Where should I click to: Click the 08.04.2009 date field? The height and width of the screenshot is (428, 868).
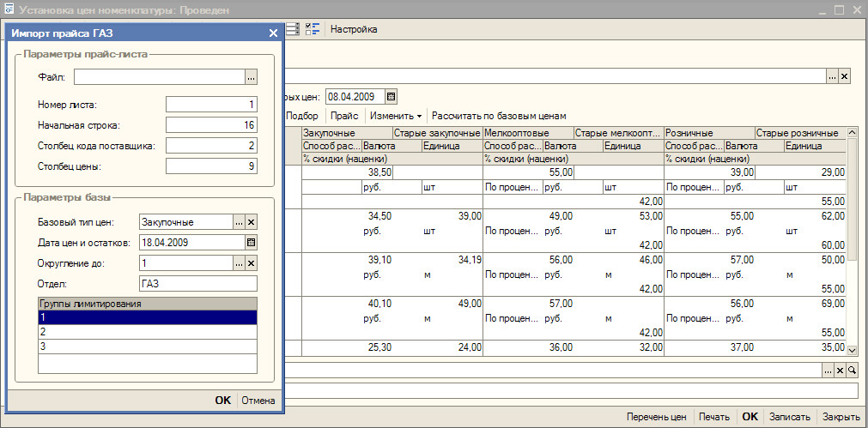pyautogui.click(x=355, y=97)
